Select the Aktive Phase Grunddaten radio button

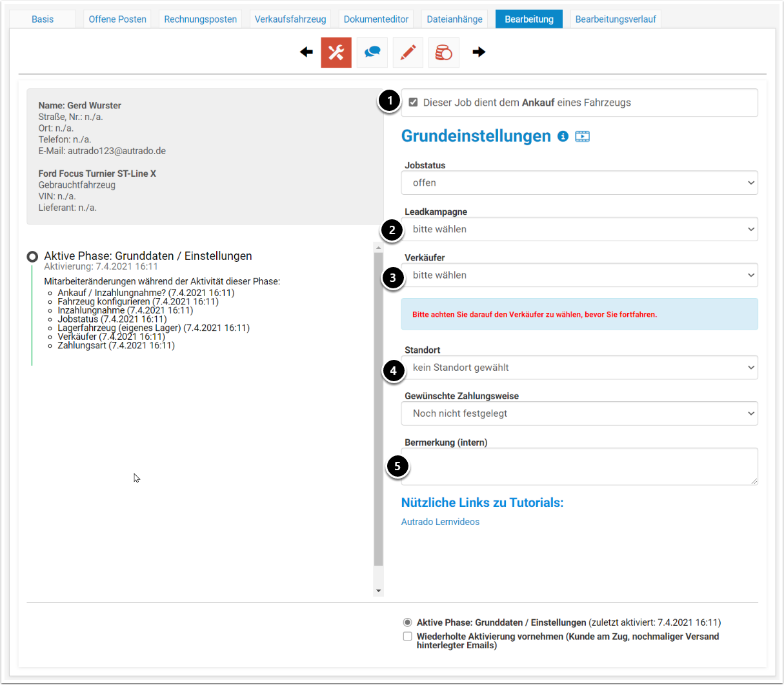[x=407, y=622]
